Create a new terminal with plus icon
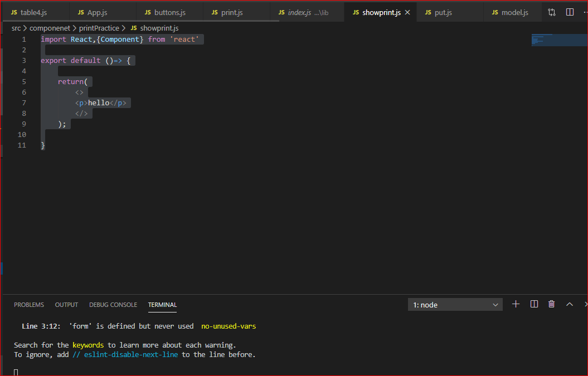This screenshot has height=376, width=588. (516, 304)
